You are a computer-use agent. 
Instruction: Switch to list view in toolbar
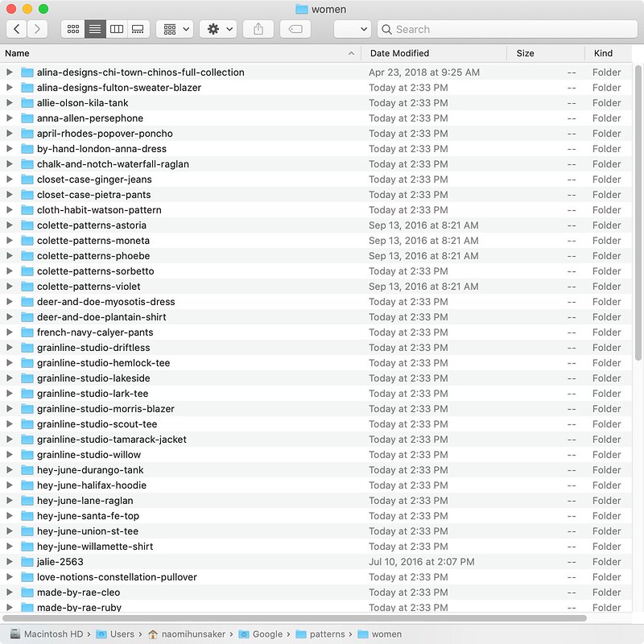click(95, 29)
